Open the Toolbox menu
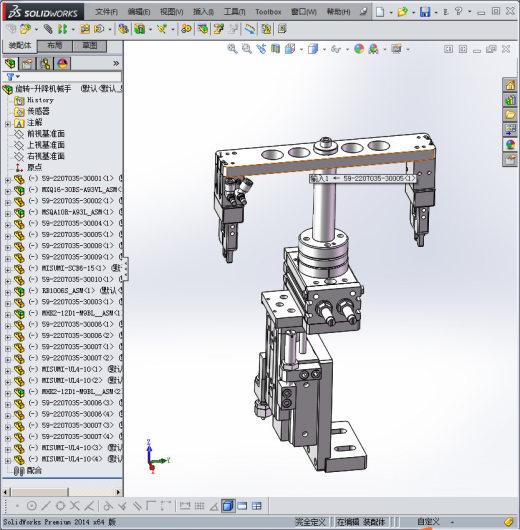This screenshot has width=520, height=530. [x=268, y=12]
